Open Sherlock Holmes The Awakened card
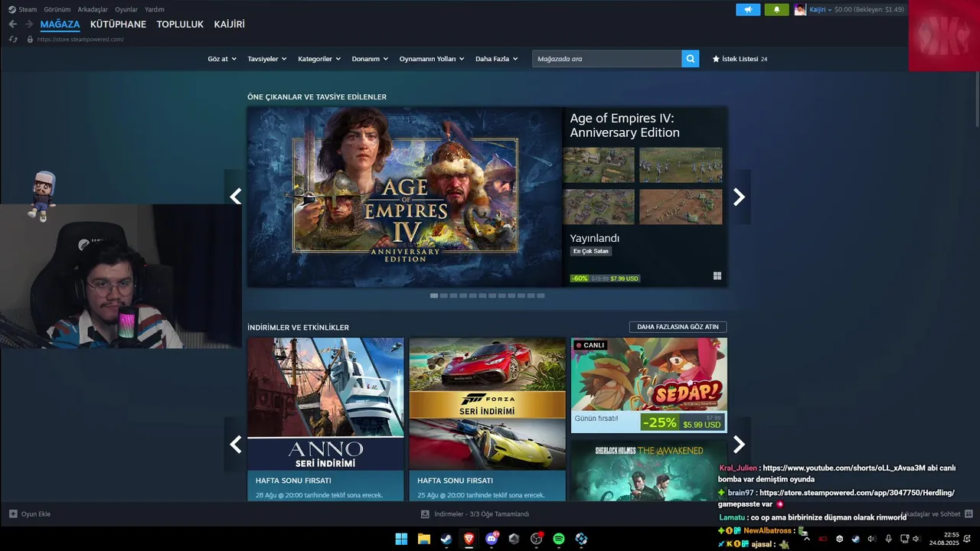The height and width of the screenshot is (551, 980). click(x=649, y=471)
